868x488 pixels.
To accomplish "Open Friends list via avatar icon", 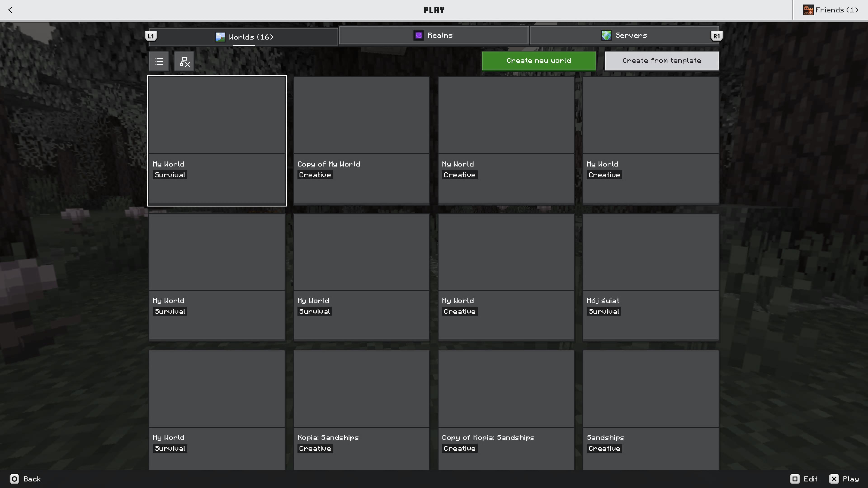I will 808,10.
